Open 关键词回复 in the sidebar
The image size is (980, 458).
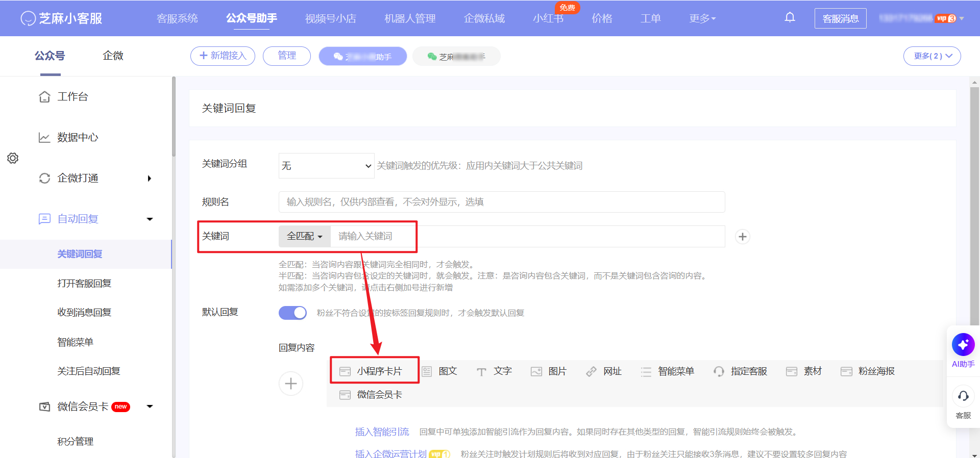(80, 254)
